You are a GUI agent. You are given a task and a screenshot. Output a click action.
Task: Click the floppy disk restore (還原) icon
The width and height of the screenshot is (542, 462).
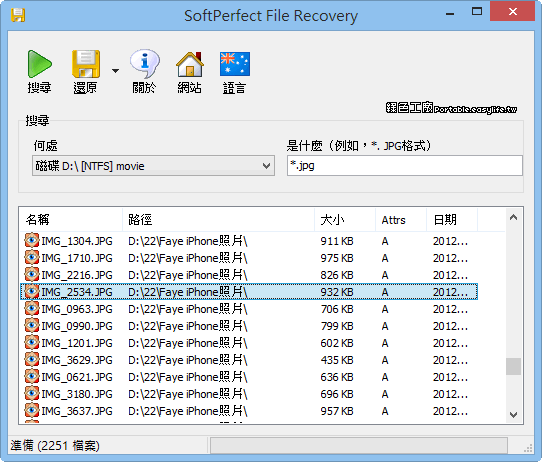(x=86, y=64)
